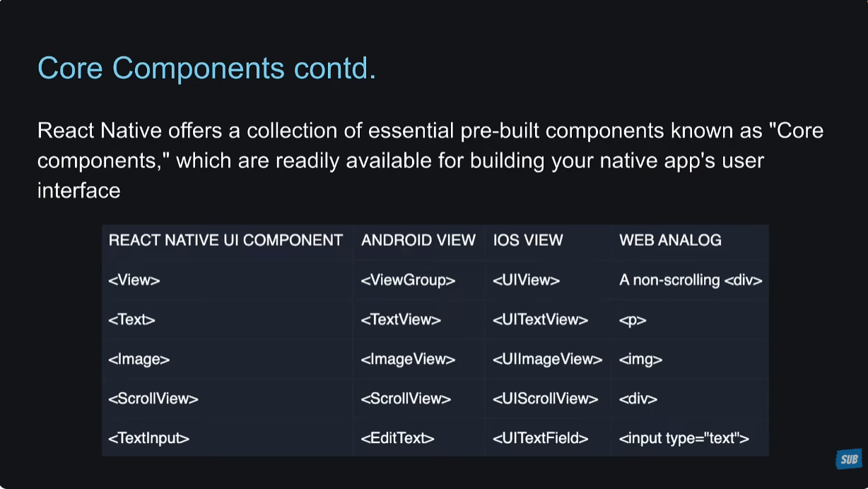Click the <Text> component cell
The height and width of the screenshot is (489, 868).
click(131, 319)
